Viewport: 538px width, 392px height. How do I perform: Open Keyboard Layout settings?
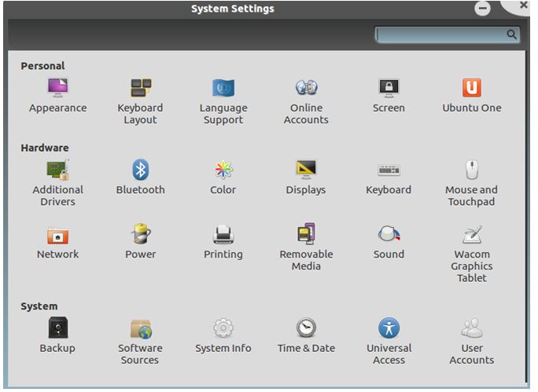coord(140,88)
